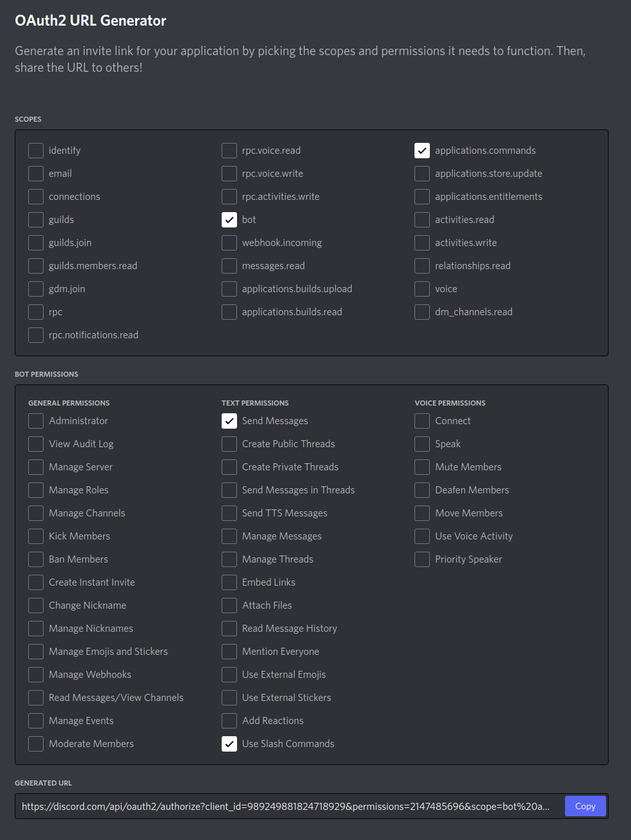This screenshot has width=631, height=840.
Task: Enable guilds.join scope
Action: point(36,243)
